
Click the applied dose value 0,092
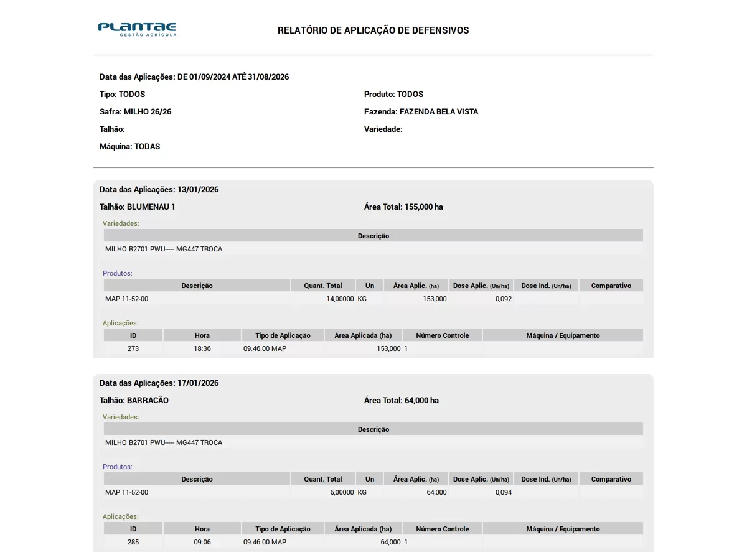point(504,299)
